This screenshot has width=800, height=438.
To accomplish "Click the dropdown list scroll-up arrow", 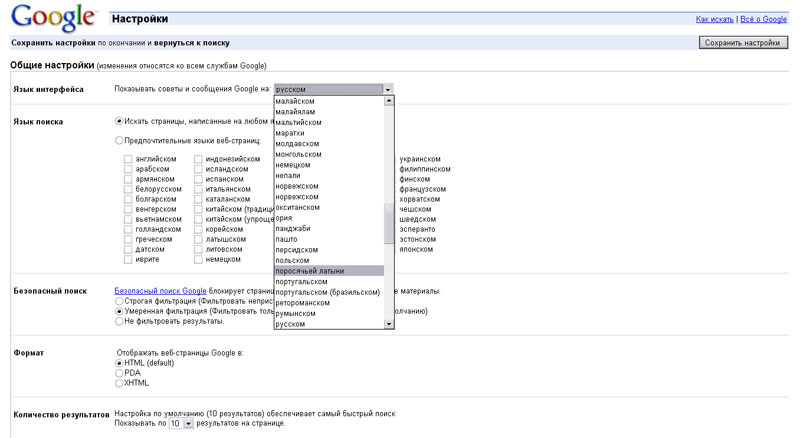I will (389, 101).
